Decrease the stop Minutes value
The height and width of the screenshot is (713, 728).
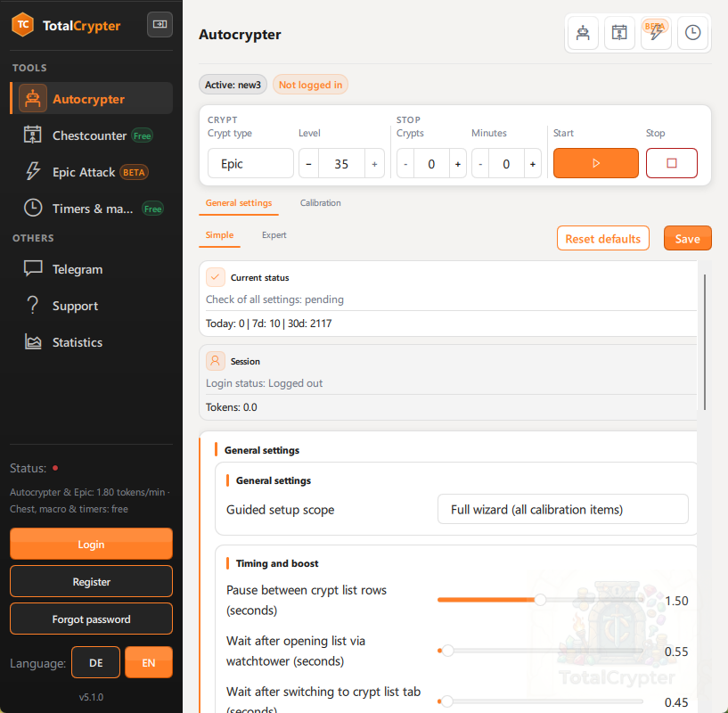point(480,163)
